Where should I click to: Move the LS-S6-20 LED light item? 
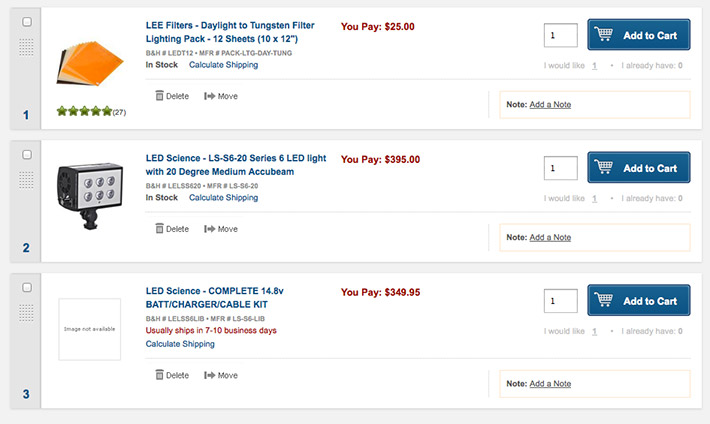pyautogui.click(x=221, y=229)
